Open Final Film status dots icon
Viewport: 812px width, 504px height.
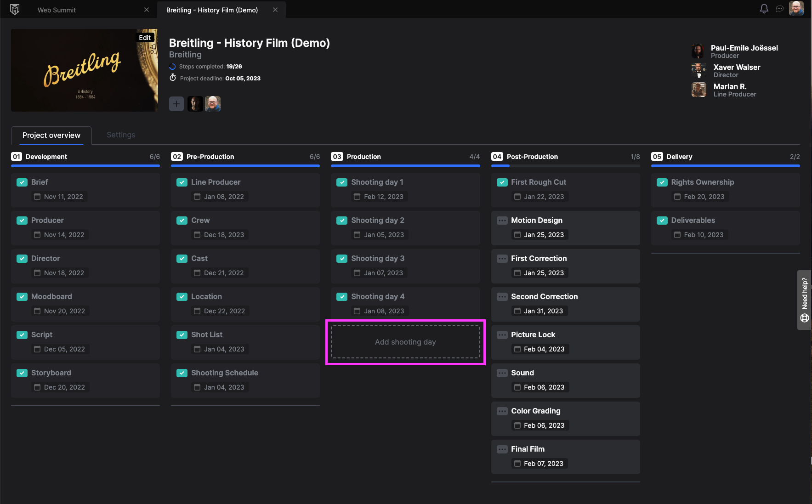pos(502,449)
